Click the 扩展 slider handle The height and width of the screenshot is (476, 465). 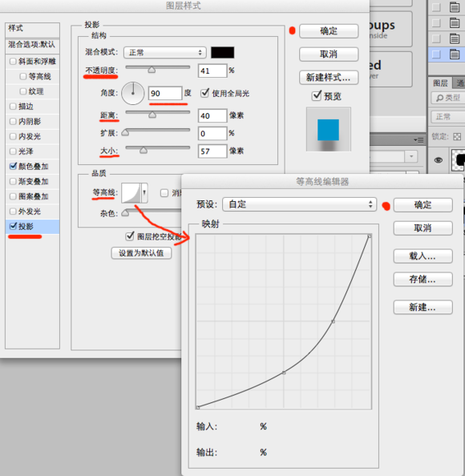tap(125, 133)
